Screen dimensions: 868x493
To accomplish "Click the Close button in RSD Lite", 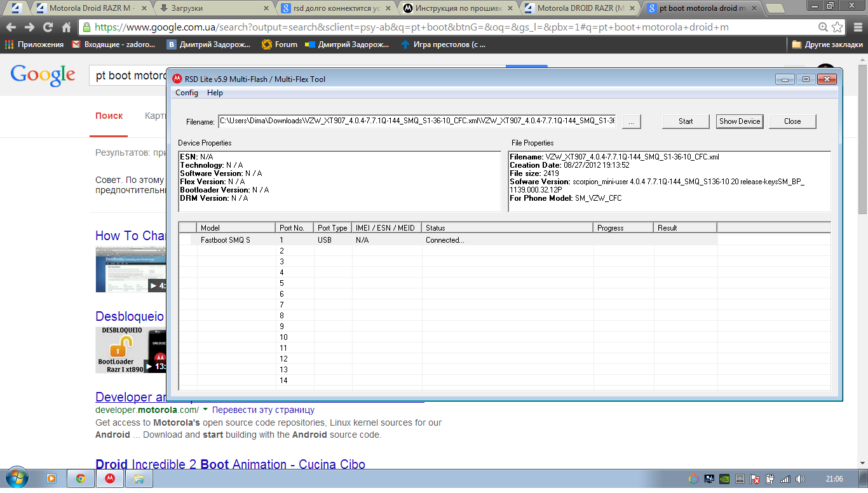I will tap(792, 121).
